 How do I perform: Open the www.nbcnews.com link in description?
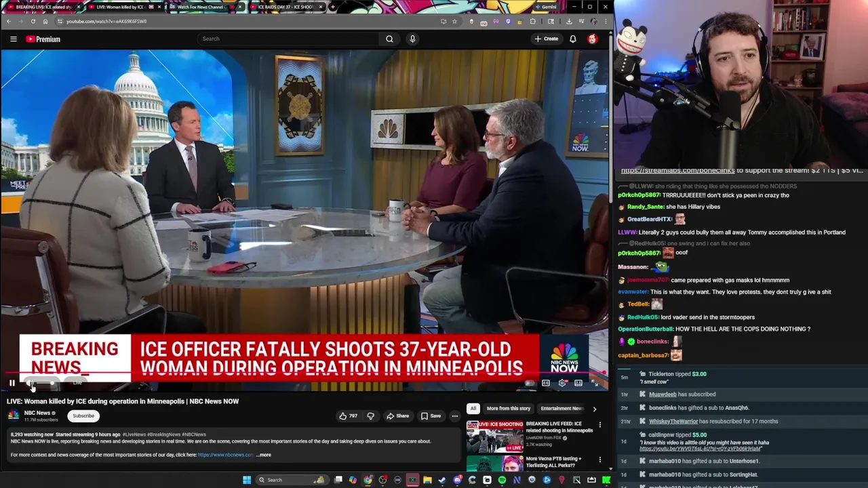[226, 455]
